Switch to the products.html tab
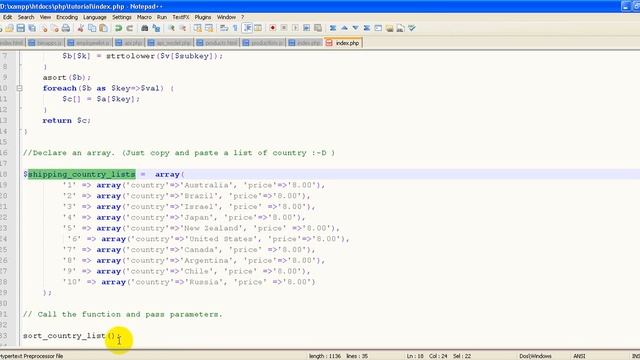 point(217,43)
